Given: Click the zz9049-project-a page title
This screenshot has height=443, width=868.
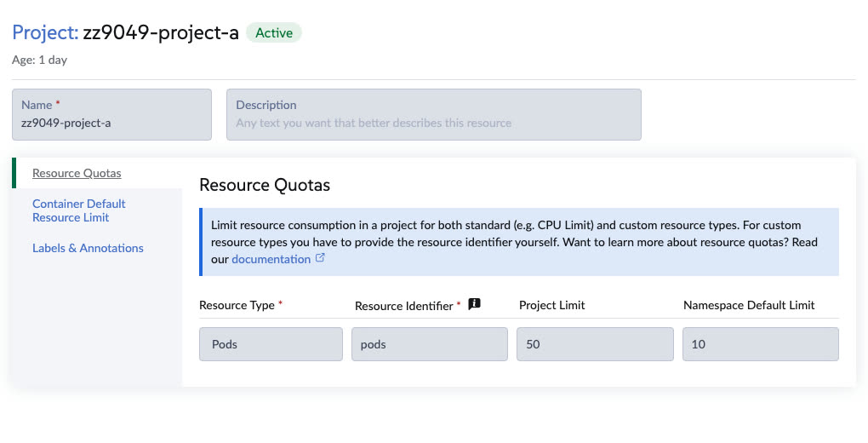Looking at the screenshot, I should [161, 32].
